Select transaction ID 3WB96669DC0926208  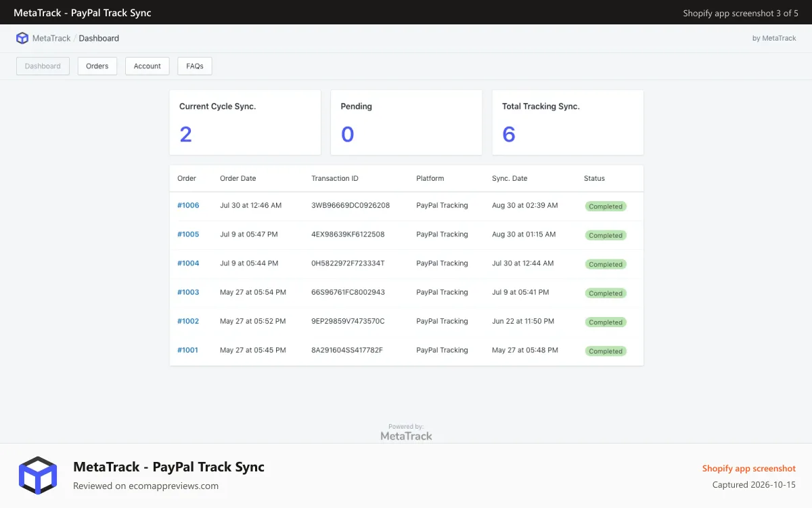351,205
